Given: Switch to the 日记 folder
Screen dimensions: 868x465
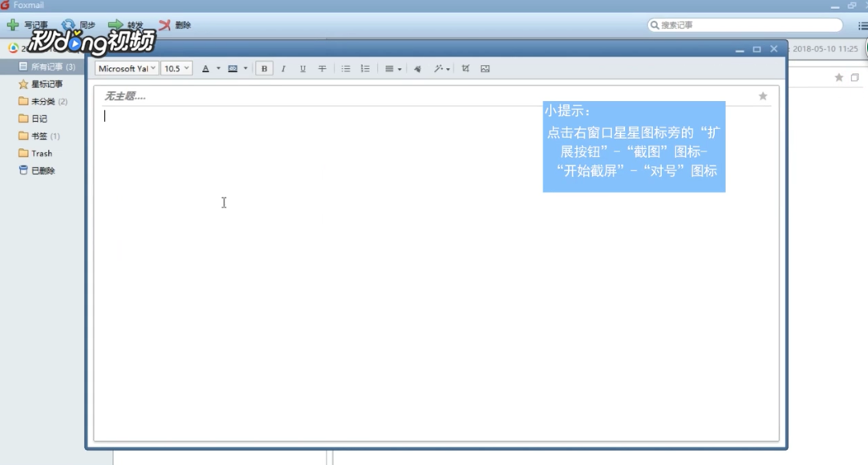Looking at the screenshot, I should pyautogui.click(x=39, y=118).
